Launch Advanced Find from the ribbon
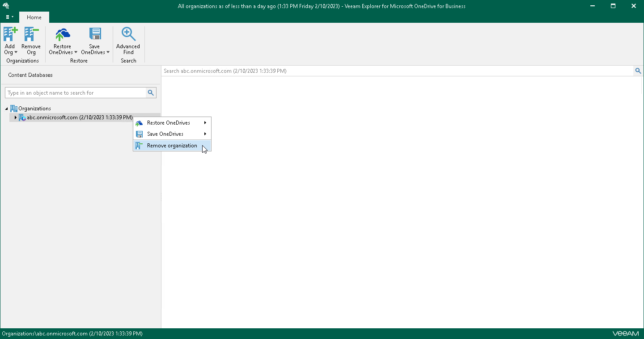Screen dimensions: 644x339 point(128,40)
